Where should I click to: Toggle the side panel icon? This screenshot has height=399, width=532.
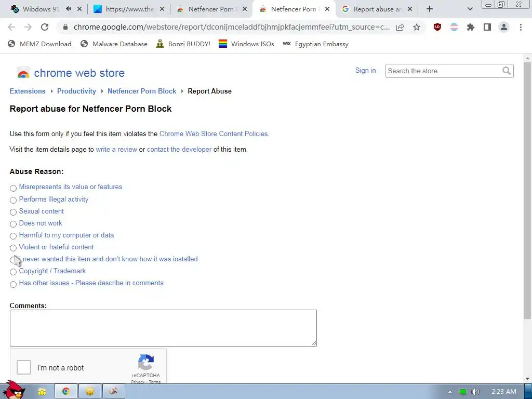[x=487, y=27]
